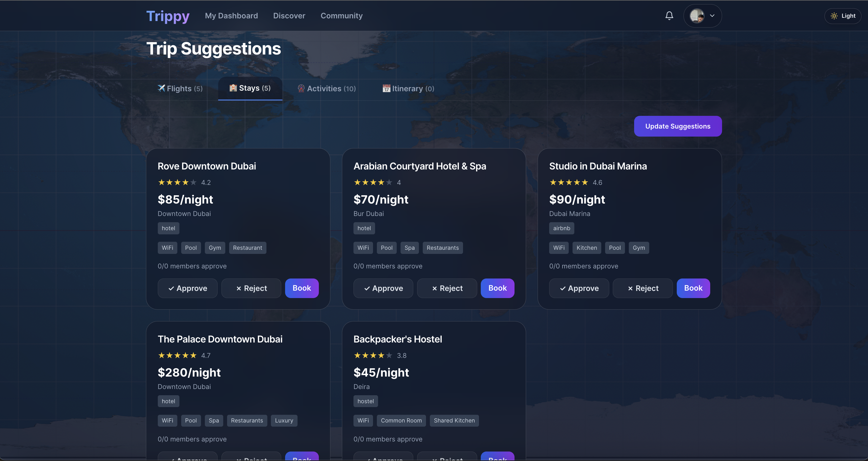Click Backpacker's Hostel card title
868x461 pixels.
[x=398, y=339]
